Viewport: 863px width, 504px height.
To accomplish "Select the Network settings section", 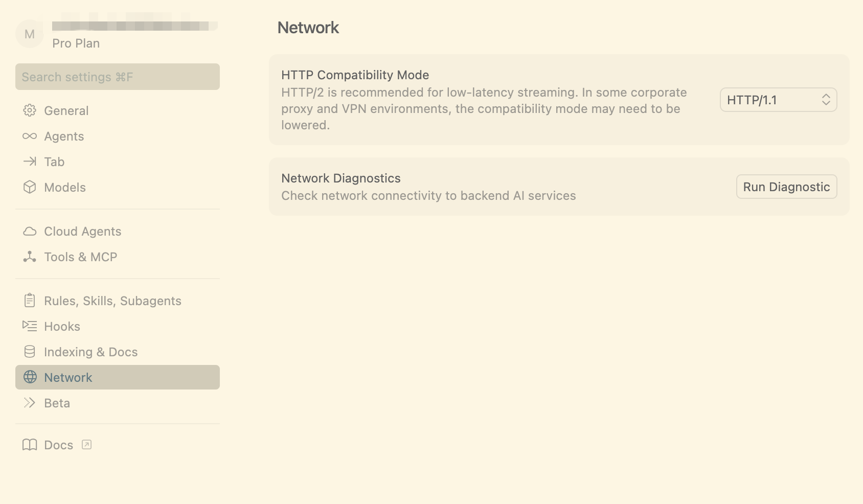I will [68, 378].
